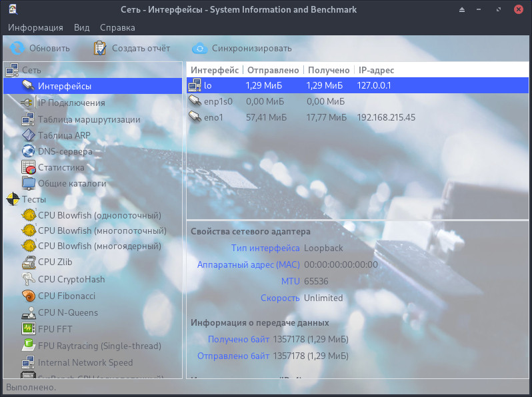Screen dimensions: 532x397
Task: Click the CPU Fibonacci shell icon
Action: tap(29, 296)
